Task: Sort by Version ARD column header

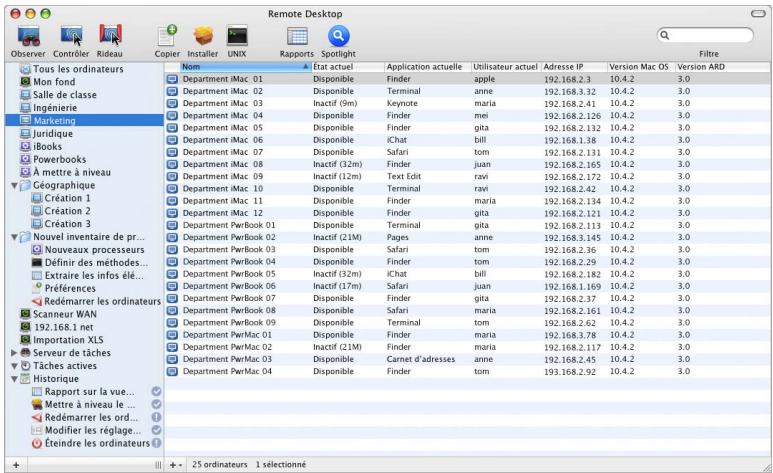Action: (x=723, y=67)
